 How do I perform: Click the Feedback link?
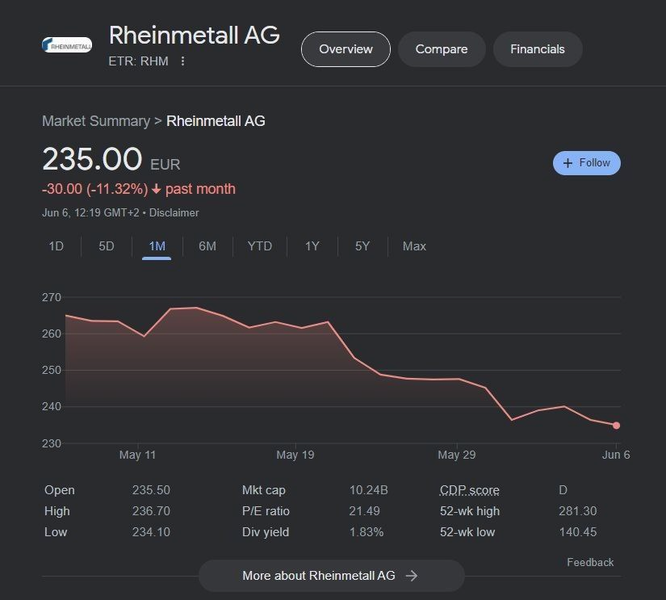(x=590, y=562)
